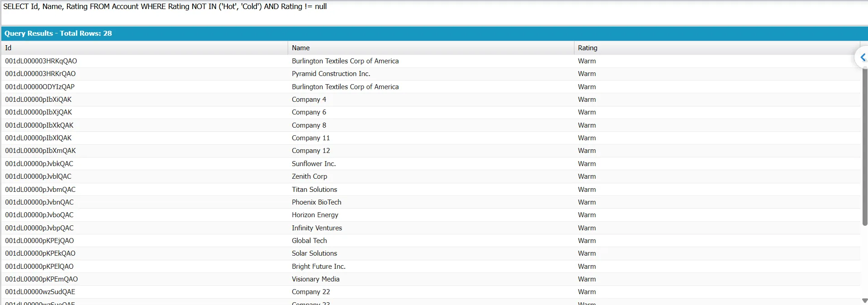Screen dimensions: 868x305
Task: Select Id 001dL000003HRKqQAO
Action: 41,61
